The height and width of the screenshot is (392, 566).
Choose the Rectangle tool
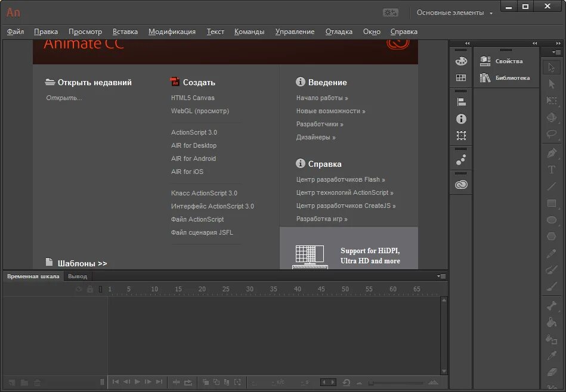click(552, 203)
